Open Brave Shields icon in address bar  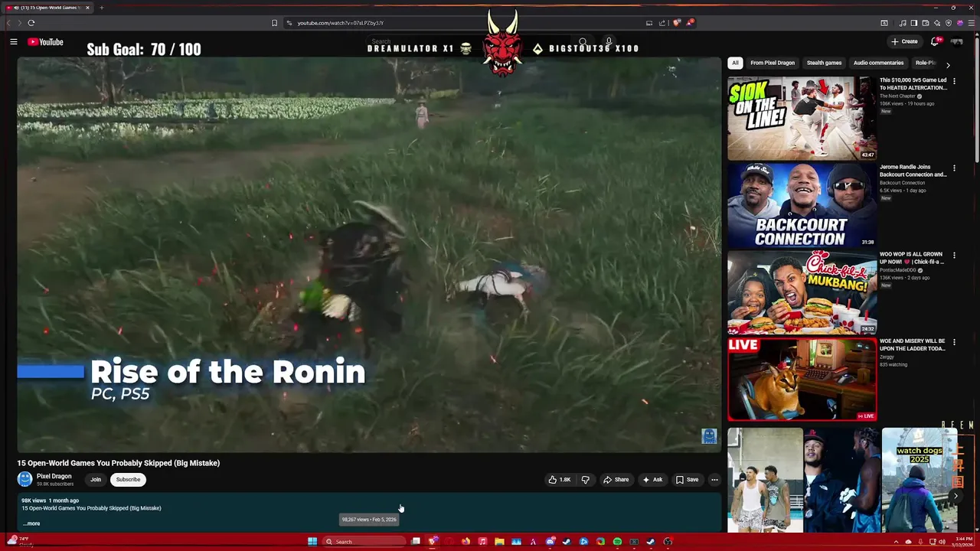click(676, 23)
